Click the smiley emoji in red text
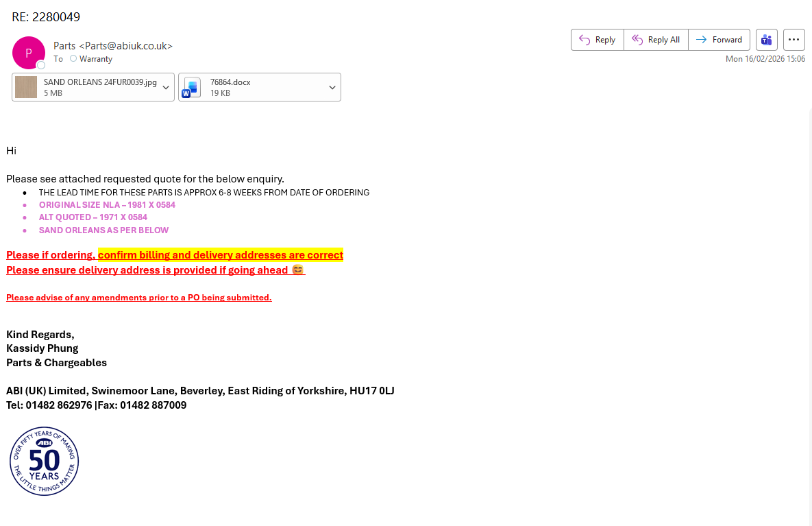The image size is (812, 526). click(x=298, y=270)
